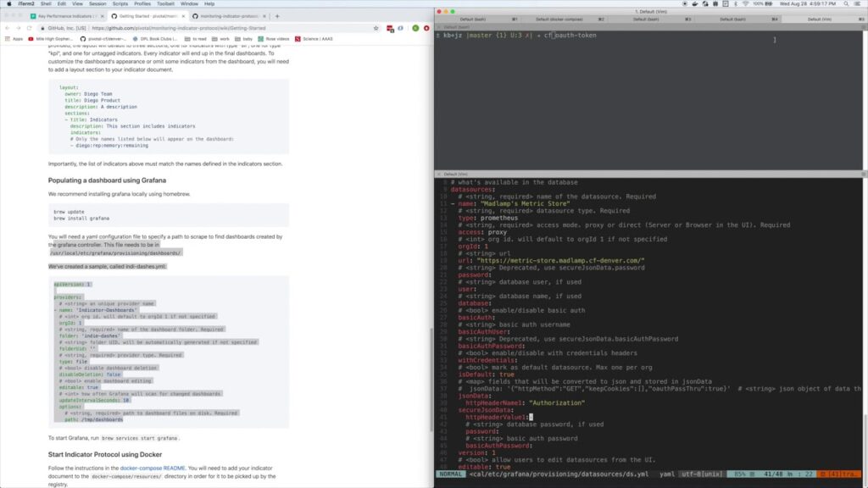The image size is (868, 488).
Task: Open the iTerm2 application menu
Action: coord(26,3)
